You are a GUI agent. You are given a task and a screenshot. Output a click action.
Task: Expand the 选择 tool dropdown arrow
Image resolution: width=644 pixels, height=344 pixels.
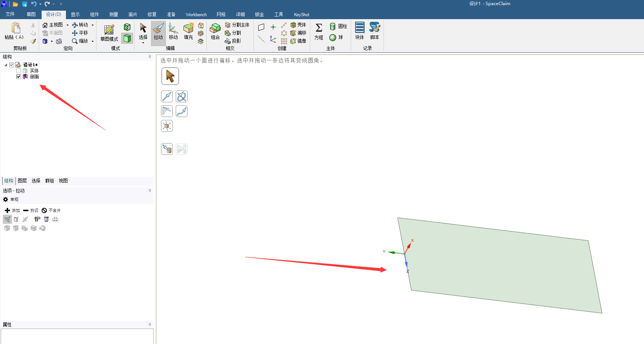[143, 43]
